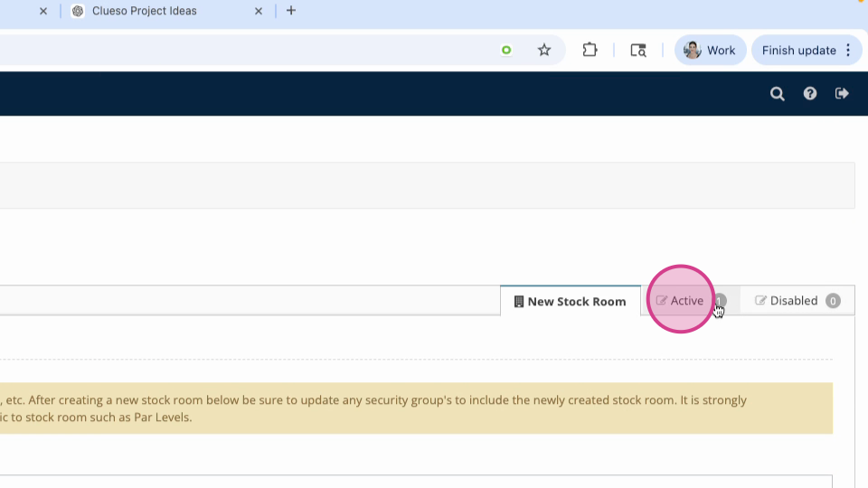The width and height of the screenshot is (868, 488).
Task: Click the Disabled count badge showing 0
Action: (x=833, y=301)
